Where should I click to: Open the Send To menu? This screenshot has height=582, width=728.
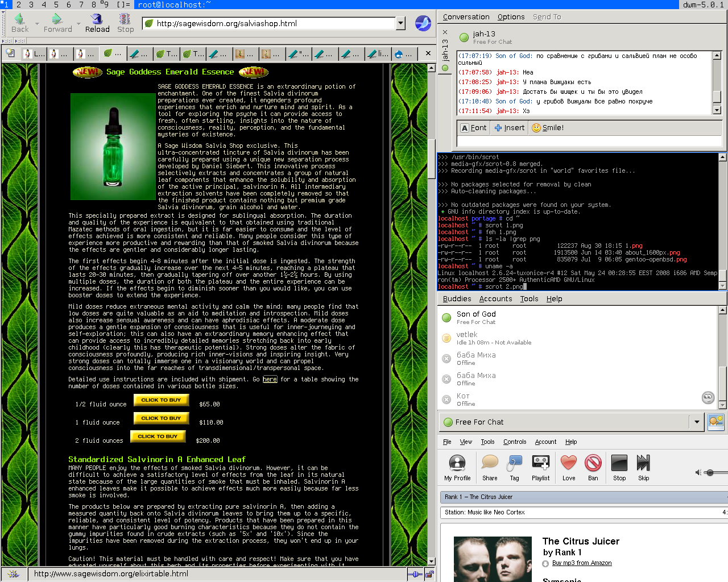pyautogui.click(x=547, y=17)
